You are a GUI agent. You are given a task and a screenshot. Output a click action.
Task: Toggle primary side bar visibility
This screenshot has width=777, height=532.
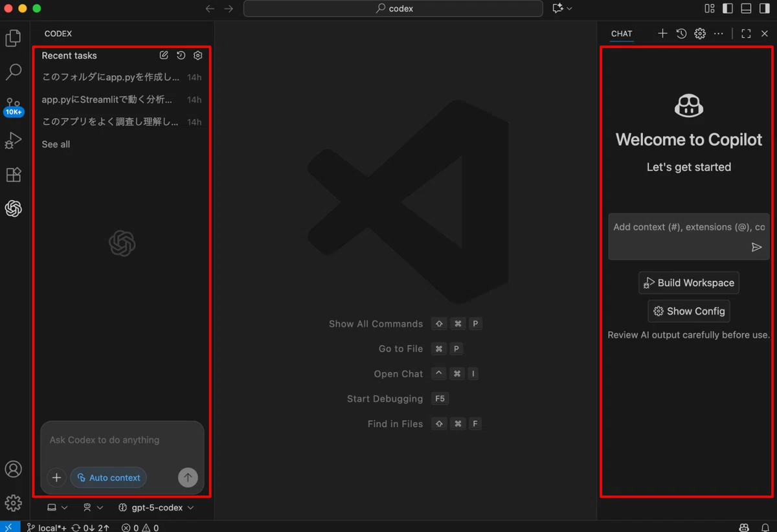point(728,8)
